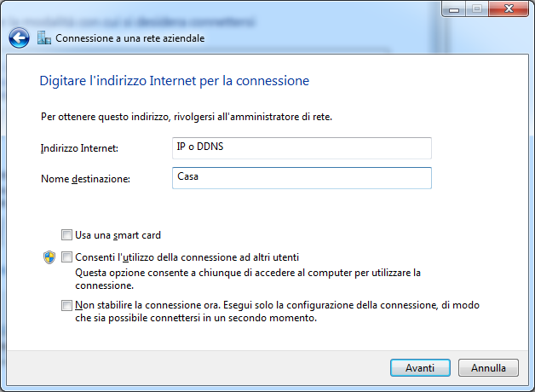Click the UAC shield icon
Image resolution: width=535 pixels, height=392 pixels.
click(49, 257)
